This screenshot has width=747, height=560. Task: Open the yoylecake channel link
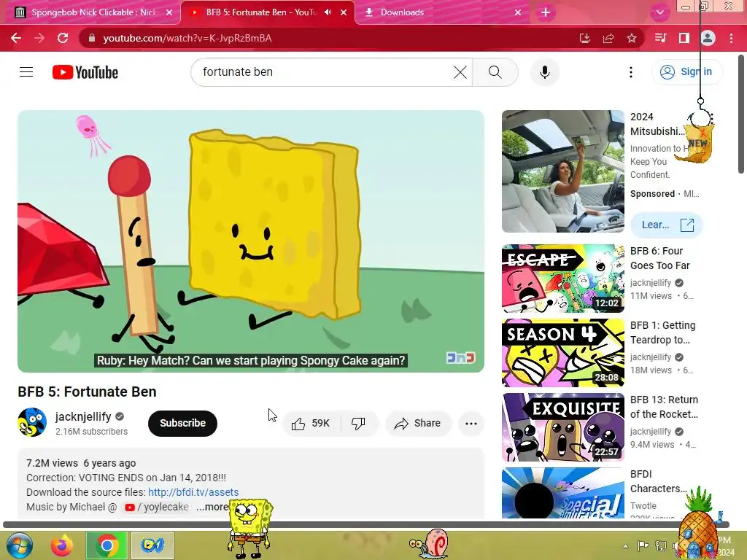(x=157, y=507)
